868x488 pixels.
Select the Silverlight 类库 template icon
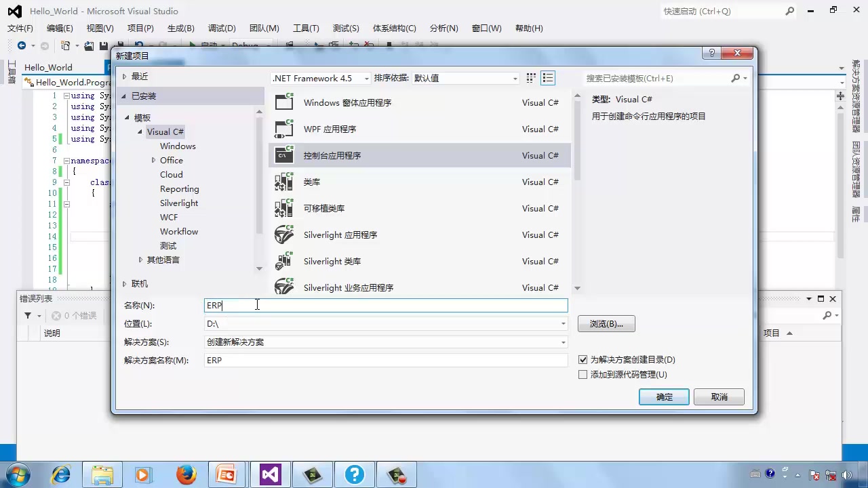(284, 261)
